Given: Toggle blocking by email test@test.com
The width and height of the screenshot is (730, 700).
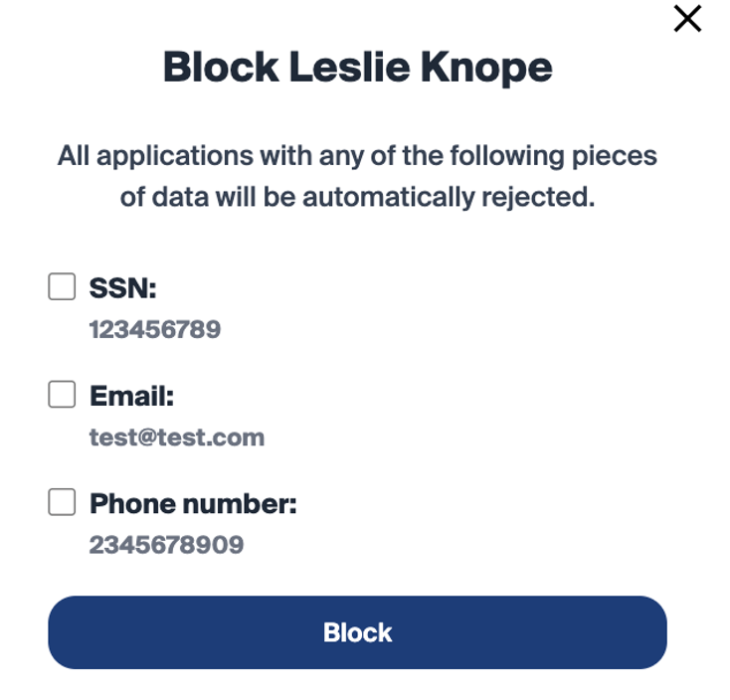Looking at the screenshot, I should pyautogui.click(x=62, y=396).
